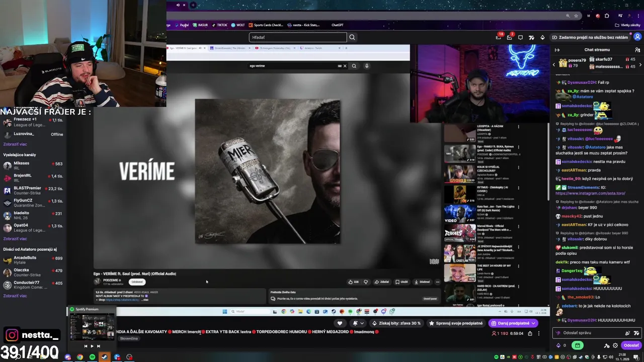The image size is (644, 362).
Task: Open Twitch whispers speech bubble icon
Action: tap(520, 37)
